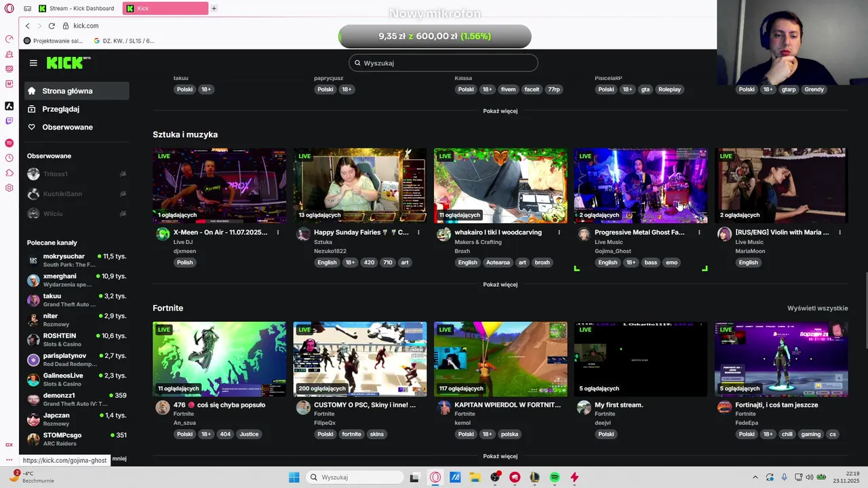868x488 pixels.
Task: Open three-dot menu for Progressive Metal Ghost stream
Action: [699, 232]
